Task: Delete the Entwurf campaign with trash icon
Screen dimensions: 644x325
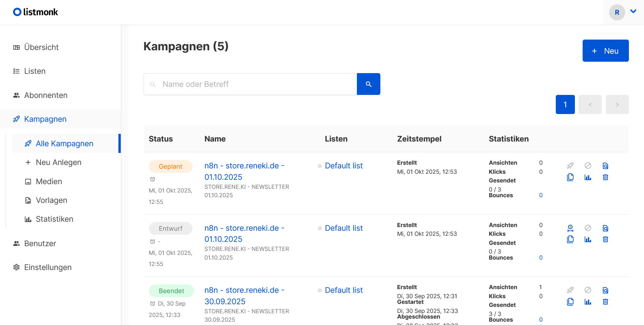Action: click(x=605, y=239)
